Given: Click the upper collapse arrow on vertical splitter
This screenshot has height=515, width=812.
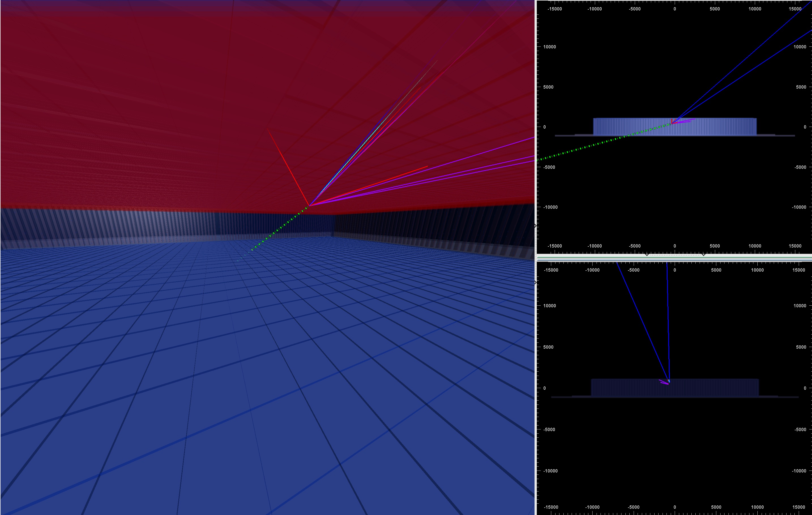Looking at the screenshot, I should pyautogui.click(x=535, y=225).
